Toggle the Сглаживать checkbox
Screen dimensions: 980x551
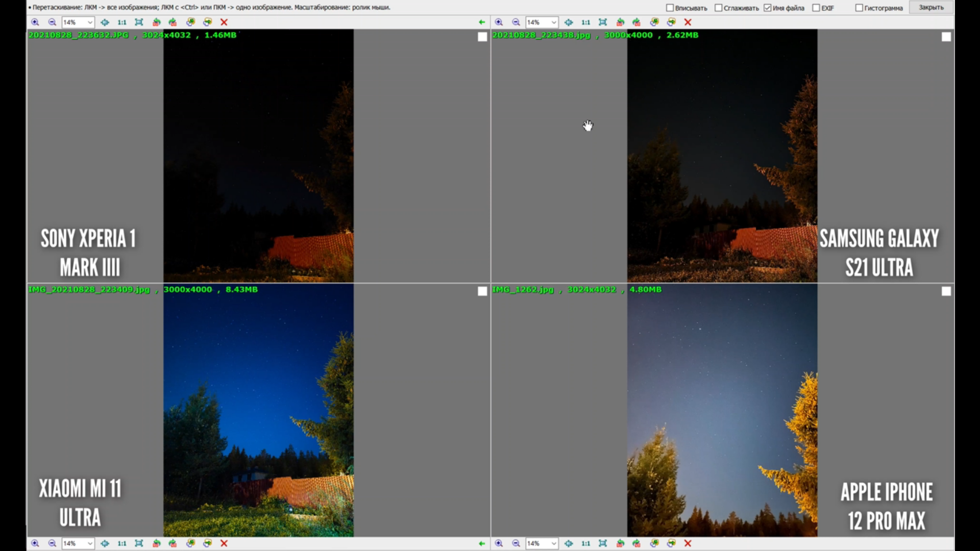(x=718, y=8)
